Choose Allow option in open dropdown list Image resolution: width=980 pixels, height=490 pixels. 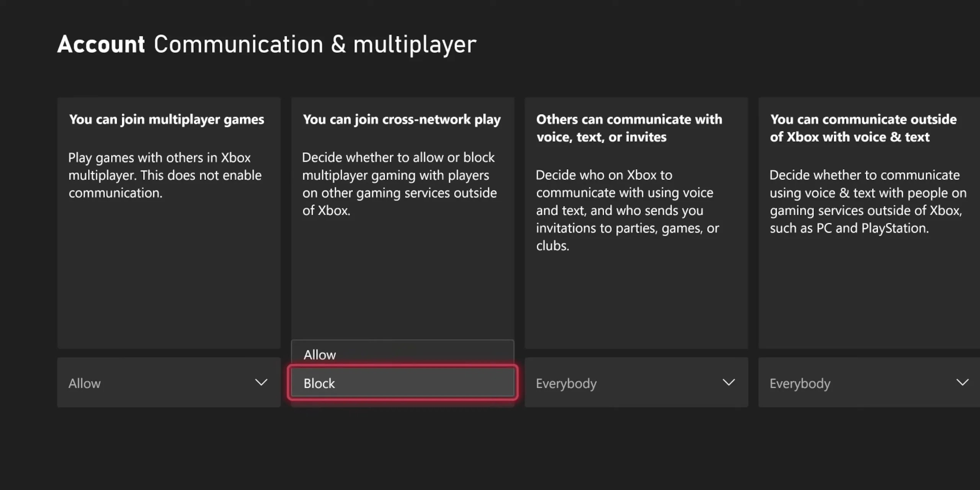(402, 354)
